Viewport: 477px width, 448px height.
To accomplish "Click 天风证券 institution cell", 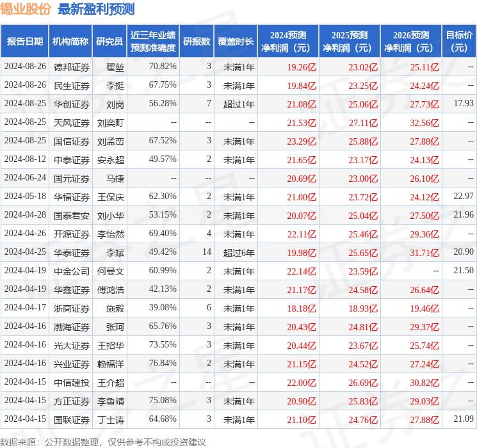I will (72, 123).
